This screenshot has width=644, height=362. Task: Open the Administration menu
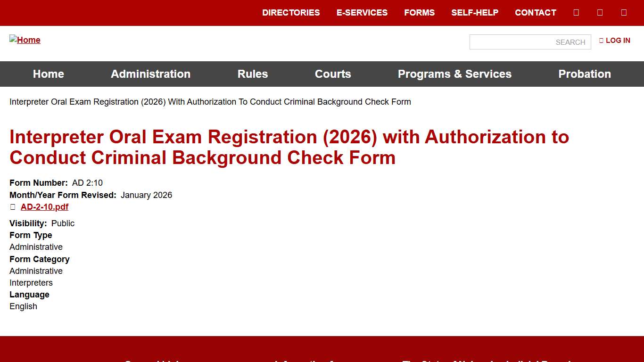[x=150, y=74]
